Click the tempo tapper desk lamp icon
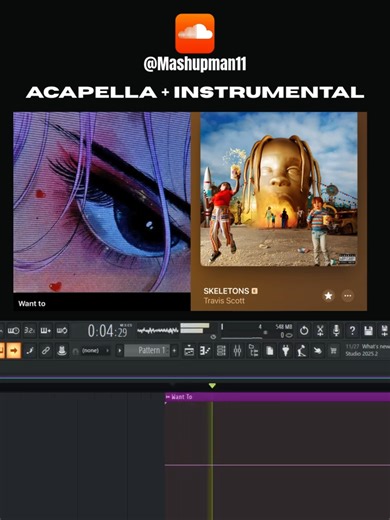The image size is (390, 520). tap(302, 351)
